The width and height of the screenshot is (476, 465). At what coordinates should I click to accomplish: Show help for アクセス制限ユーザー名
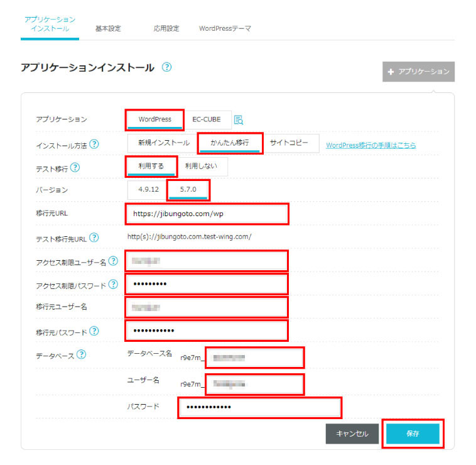[113, 261]
